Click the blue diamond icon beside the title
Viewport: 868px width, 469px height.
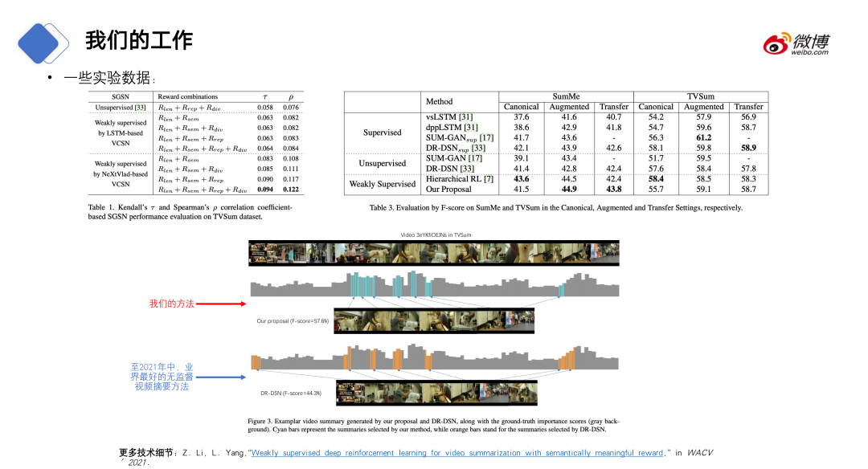coord(43,43)
